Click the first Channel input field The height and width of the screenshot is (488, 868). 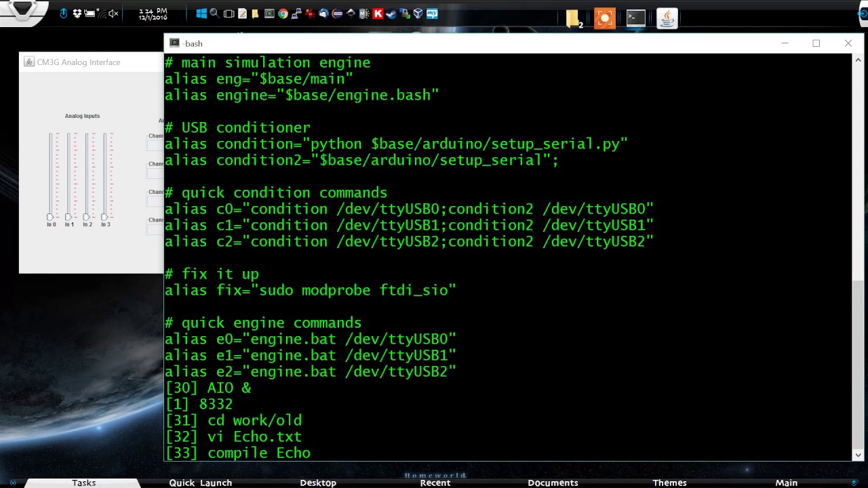(155, 144)
